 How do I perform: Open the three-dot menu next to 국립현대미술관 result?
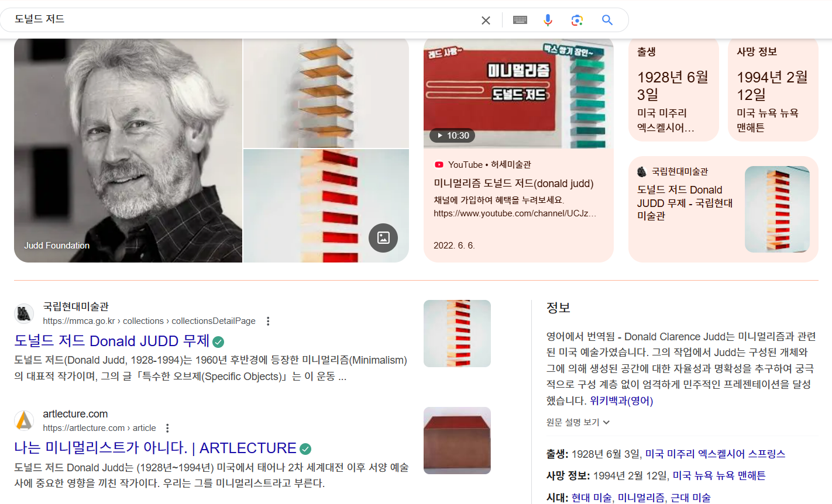tap(268, 320)
